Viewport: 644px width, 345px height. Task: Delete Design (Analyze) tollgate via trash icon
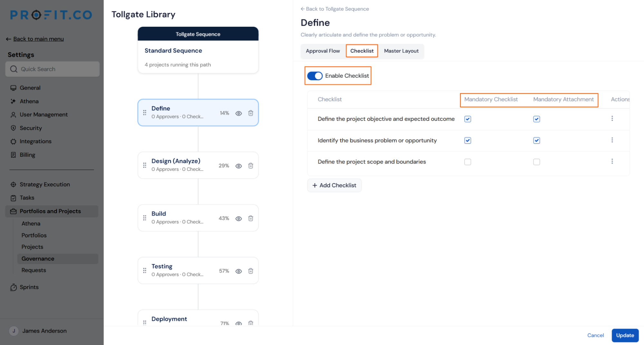251,166
